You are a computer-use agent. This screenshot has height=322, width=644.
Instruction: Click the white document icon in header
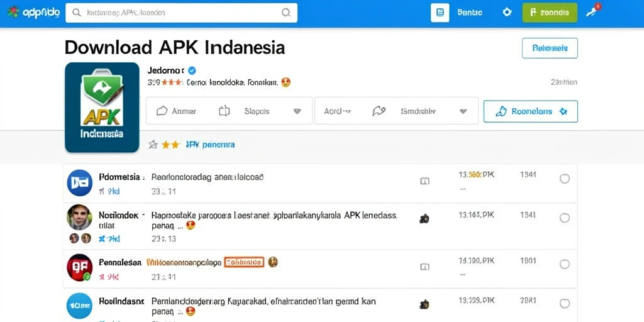point(440,13)
